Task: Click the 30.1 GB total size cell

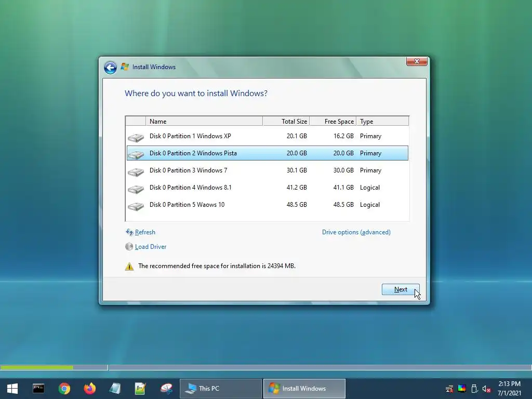Action: click(297, 170)
